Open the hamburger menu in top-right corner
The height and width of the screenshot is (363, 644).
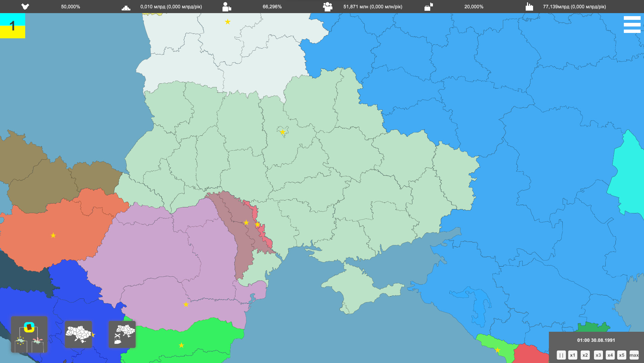pyautogui.click(x=632, y=24)
